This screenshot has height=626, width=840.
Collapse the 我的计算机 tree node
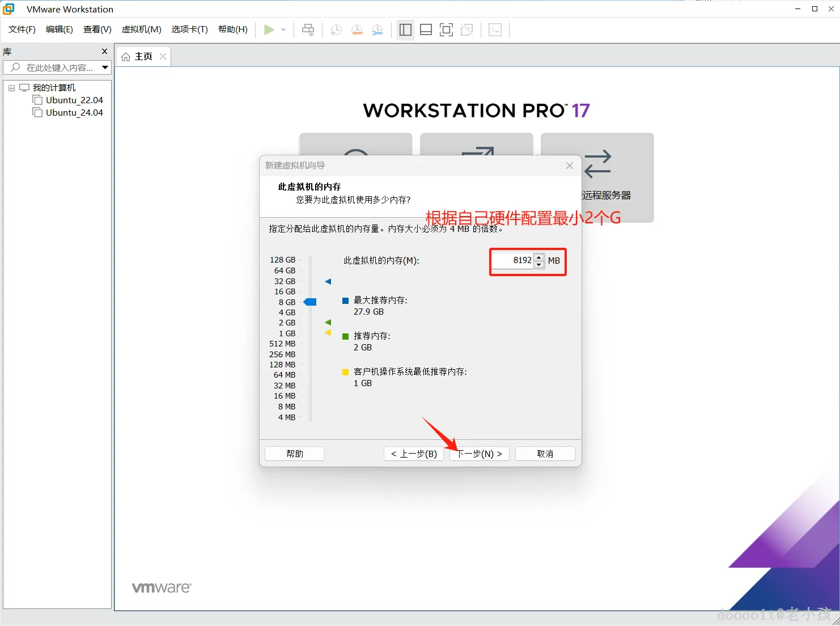pyautogui.click(x=11, y=88)
